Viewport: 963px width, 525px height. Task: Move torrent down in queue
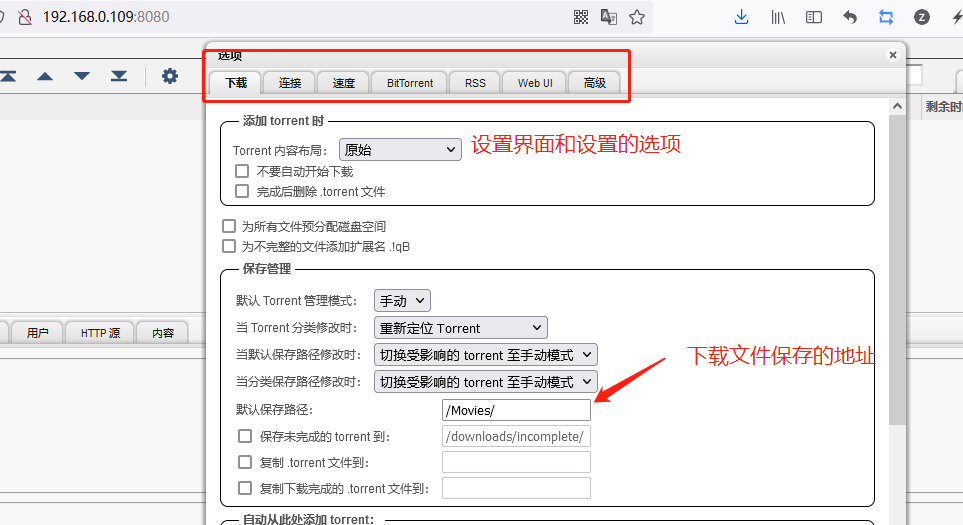click(82, 76)
